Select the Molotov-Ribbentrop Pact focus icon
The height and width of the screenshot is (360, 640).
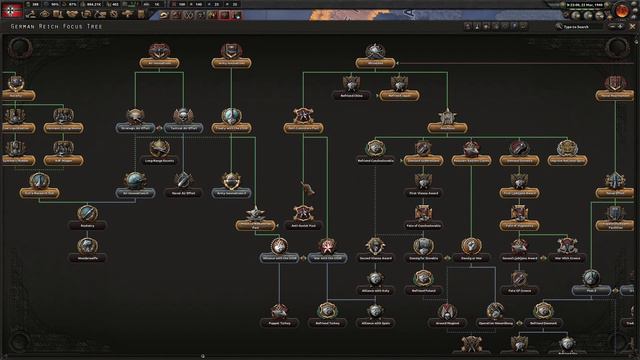(x=256, y=214)
